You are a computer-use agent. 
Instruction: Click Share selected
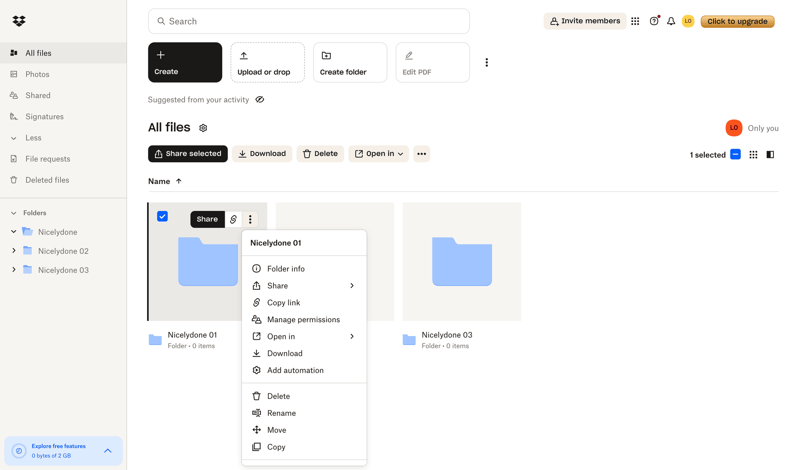coord(188,154)
